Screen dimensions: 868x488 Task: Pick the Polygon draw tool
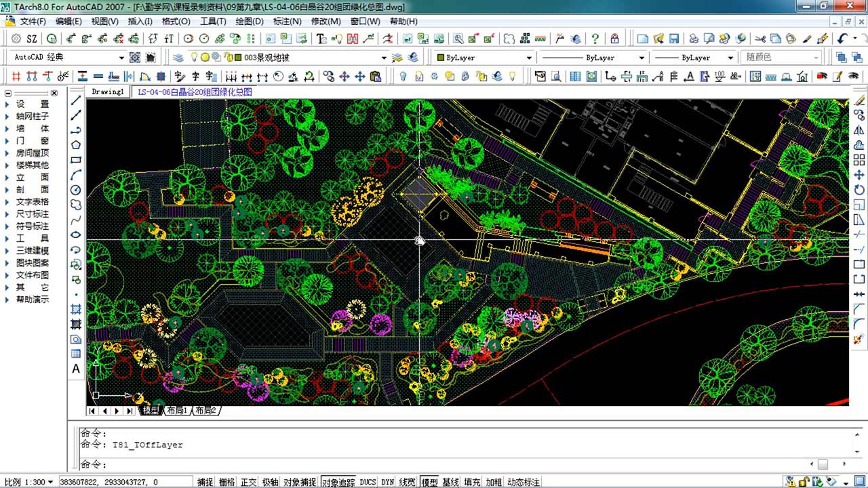coord(76,144)
